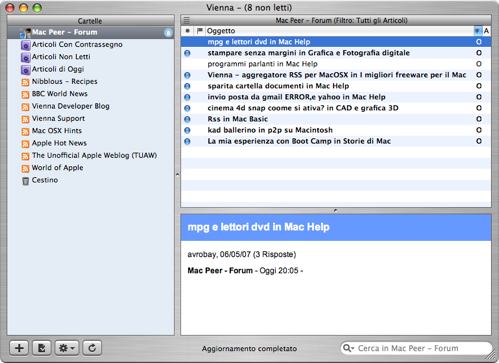Click the horizontal splitter handle above article pane

pos(336,211)
